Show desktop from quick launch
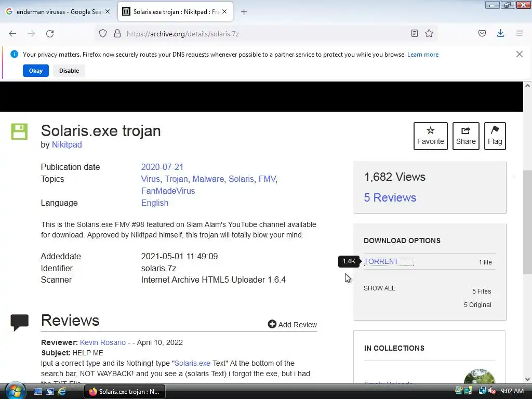The width and height of the screenshot is (532, 399). [x=37, y=392]
